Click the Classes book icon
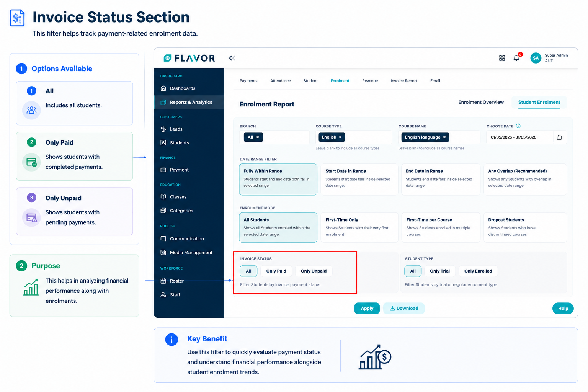Image resolution: width=588 pixels, height=392 pixels. tap(163, 197)
